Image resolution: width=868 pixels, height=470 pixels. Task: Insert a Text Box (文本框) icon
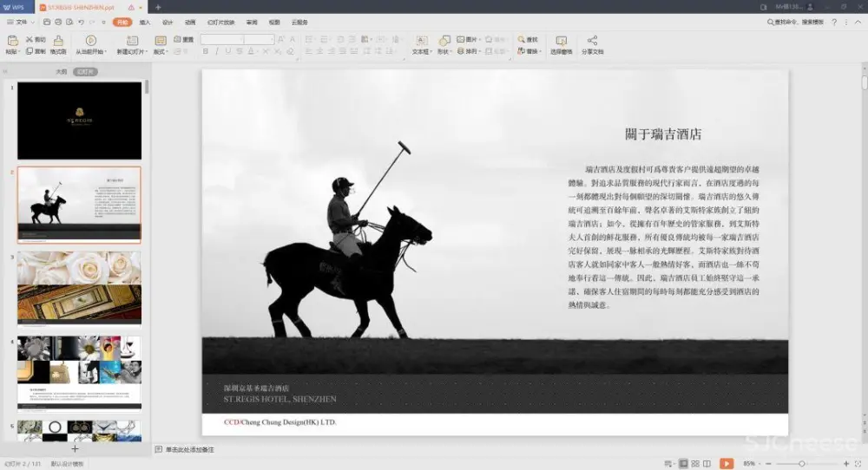coord(422,41)
